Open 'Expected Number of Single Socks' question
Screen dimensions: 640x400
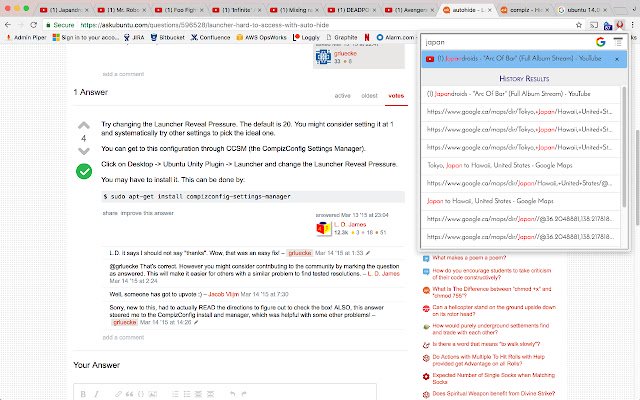493,378
